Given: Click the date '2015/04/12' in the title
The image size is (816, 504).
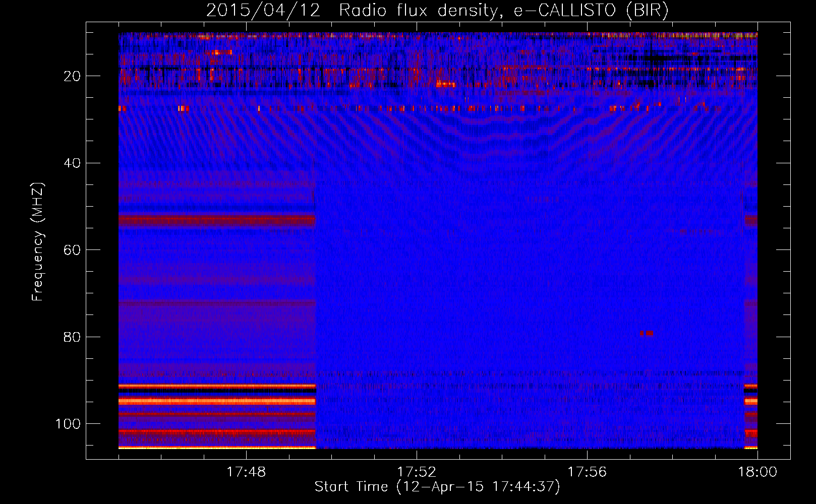Looking at the screenshot, I should (263, 10).
